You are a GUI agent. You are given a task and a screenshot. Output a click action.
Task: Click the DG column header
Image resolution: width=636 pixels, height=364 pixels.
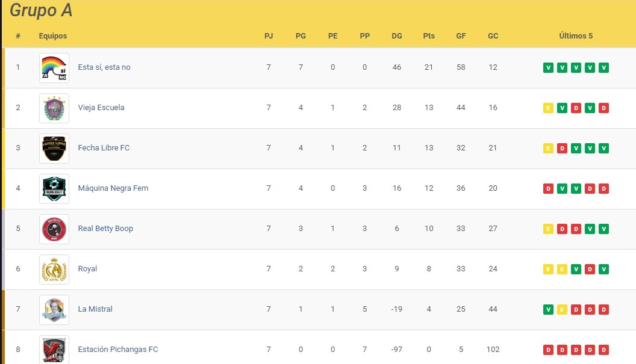point(397,35)
